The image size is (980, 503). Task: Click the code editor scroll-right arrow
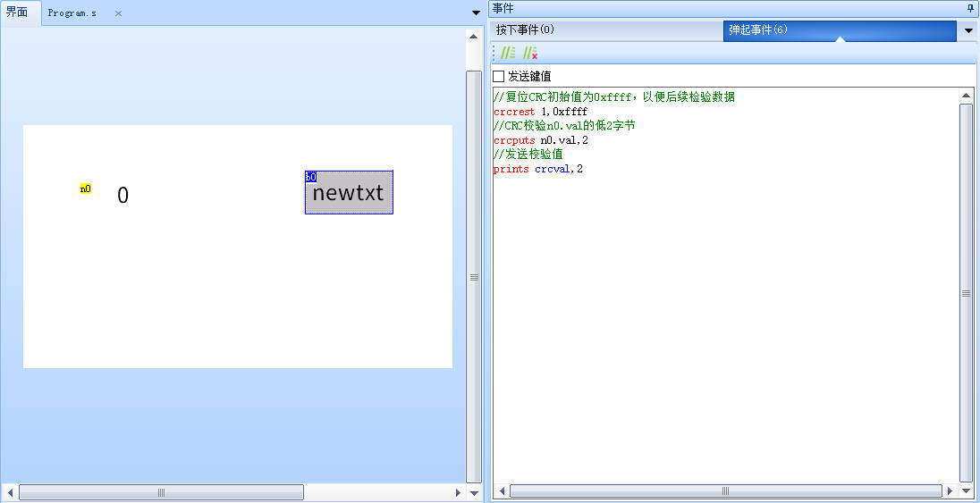[950, 491]
